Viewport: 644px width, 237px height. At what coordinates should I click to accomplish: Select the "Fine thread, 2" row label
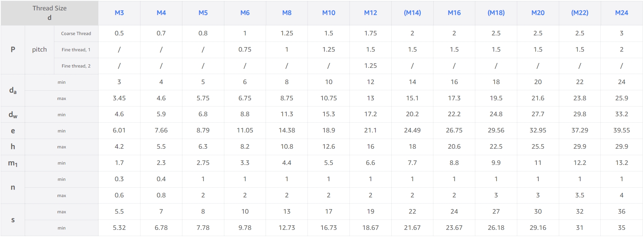[x=76, y=66]
